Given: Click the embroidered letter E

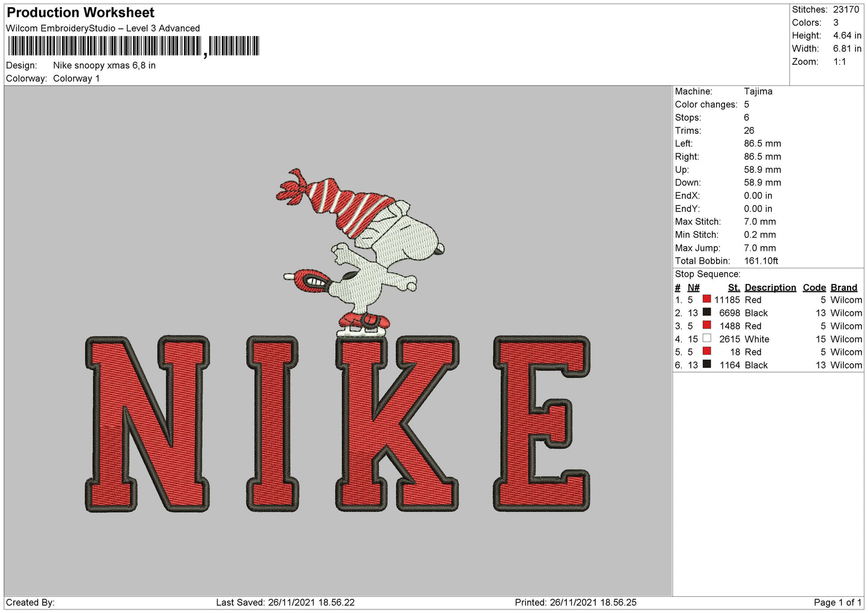Looking at the screenshot, I should [x=542, y=424].
